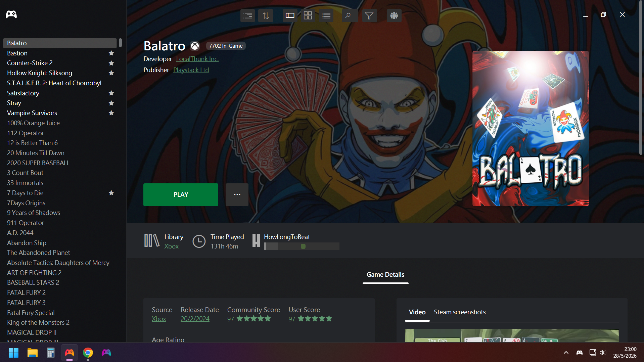Select S.T.A.L.K.E.R. 2: Heart of Chornobyl
The height and width of the screenshot is (362, 644).
coord(60,83)
